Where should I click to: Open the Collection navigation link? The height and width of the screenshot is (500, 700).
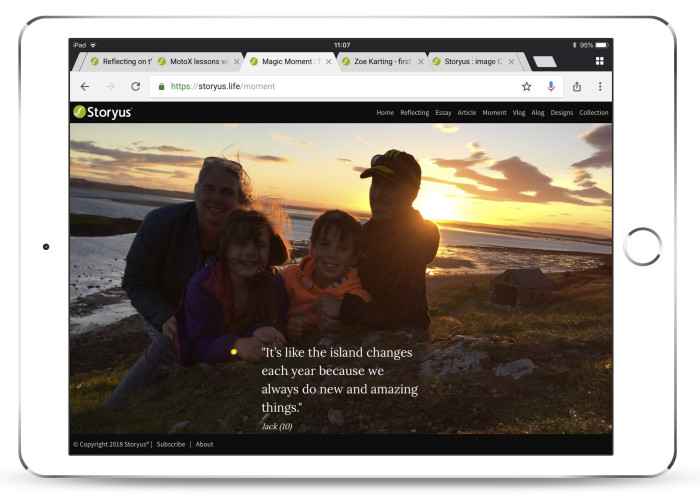(594, 113)
